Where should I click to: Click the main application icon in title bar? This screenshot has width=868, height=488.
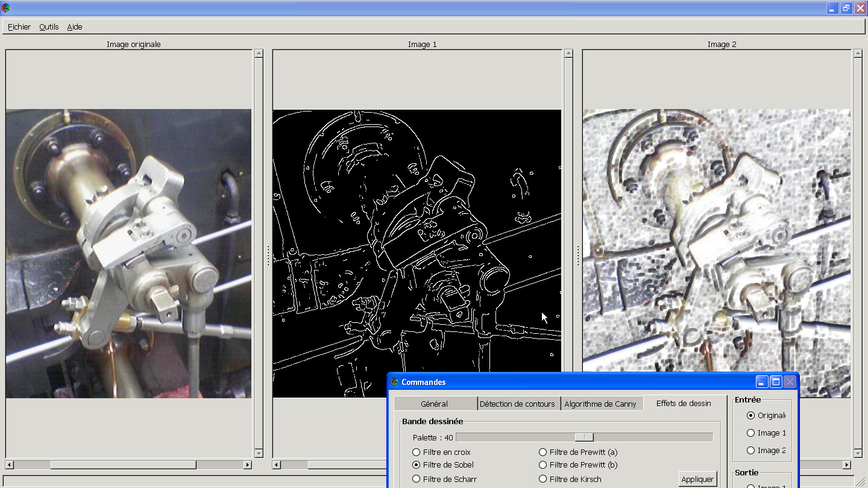[5, 8]
